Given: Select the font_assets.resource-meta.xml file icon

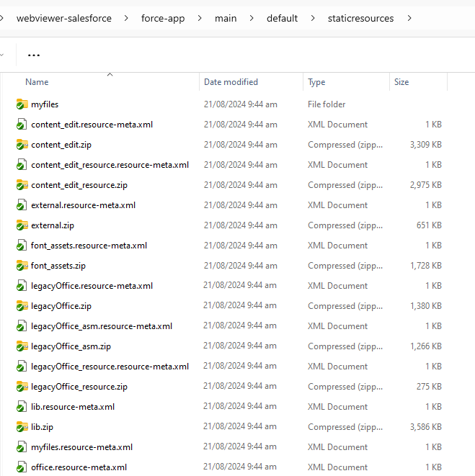Looking at the screenshot, I should (x=22, y=246).
